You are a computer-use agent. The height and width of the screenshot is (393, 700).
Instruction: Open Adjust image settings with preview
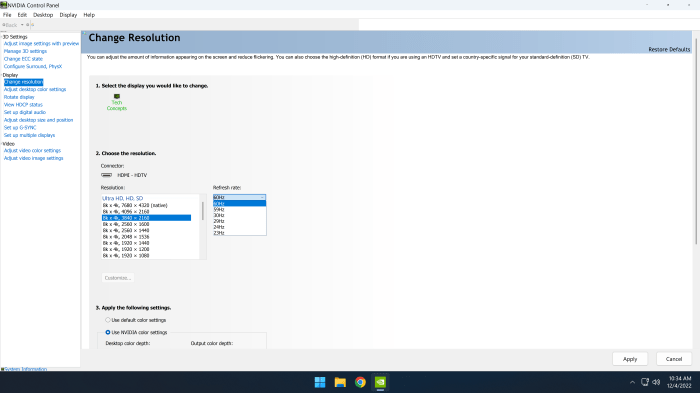tap(41, 44)
